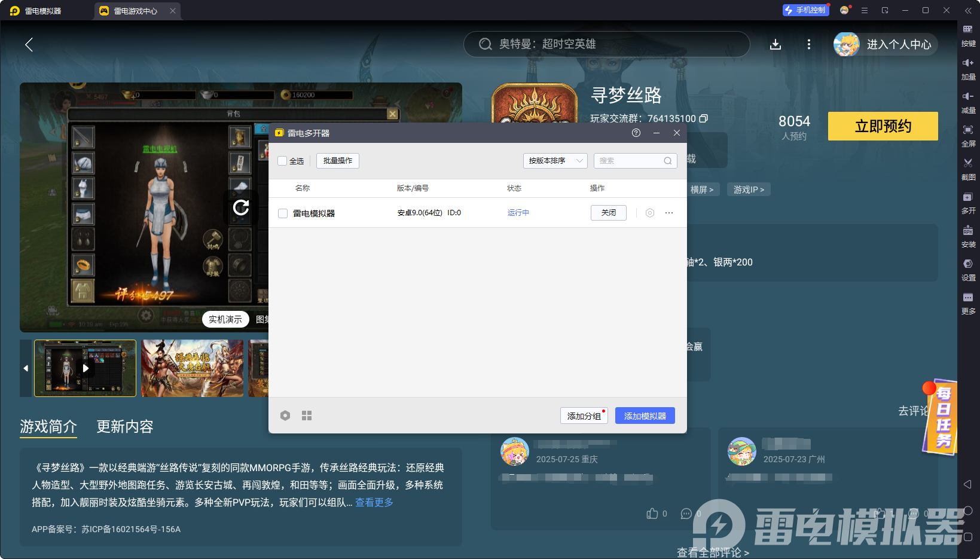Open settings gear for 雷电模拟器 instance row
The height and width of the screenshot is (559, 980).
650,213
